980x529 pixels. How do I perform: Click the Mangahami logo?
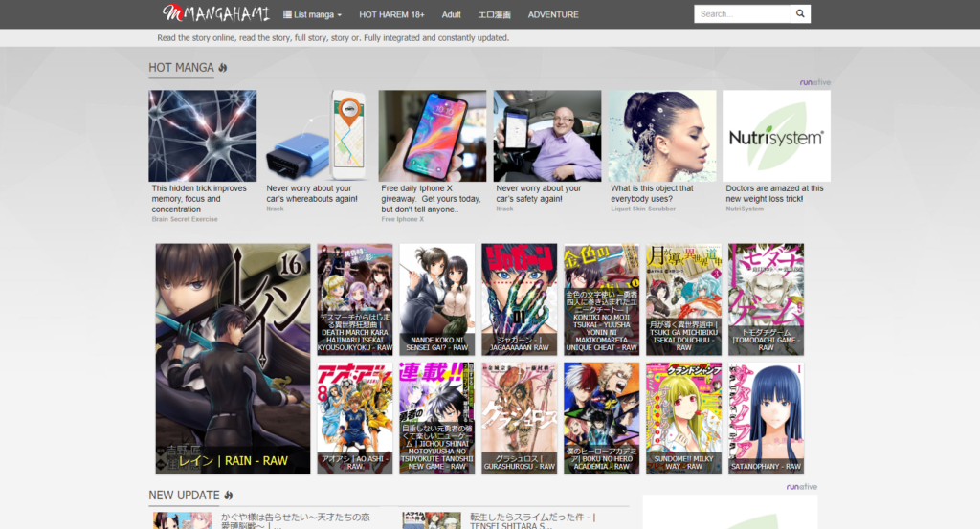215,13
